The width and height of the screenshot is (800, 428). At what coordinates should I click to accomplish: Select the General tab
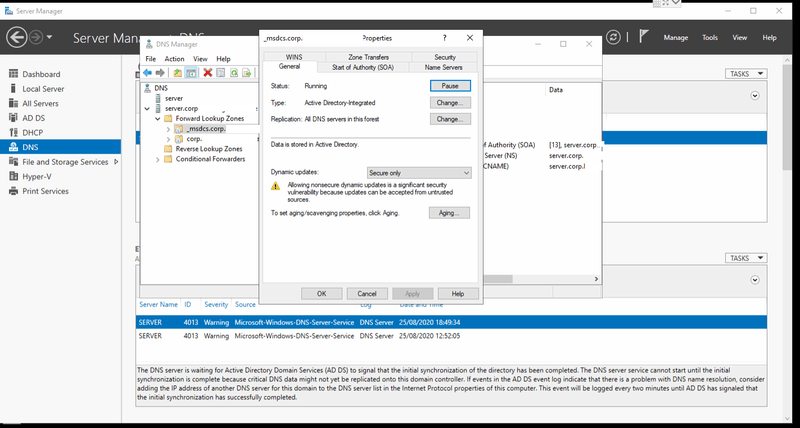pos(289,67)
